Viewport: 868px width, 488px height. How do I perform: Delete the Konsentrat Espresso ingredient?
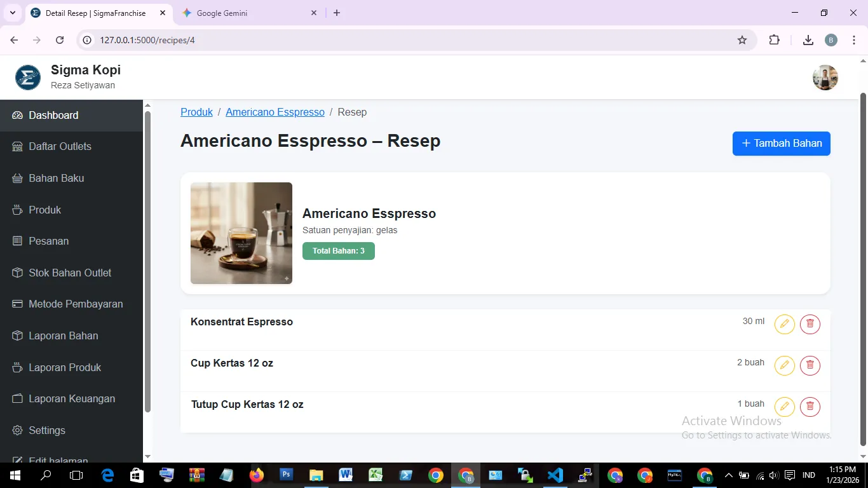tap(810, 324)
